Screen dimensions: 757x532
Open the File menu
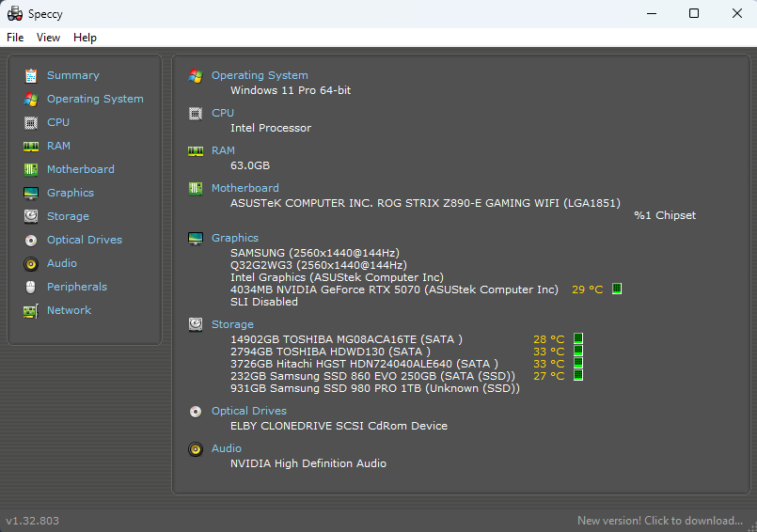15,38
